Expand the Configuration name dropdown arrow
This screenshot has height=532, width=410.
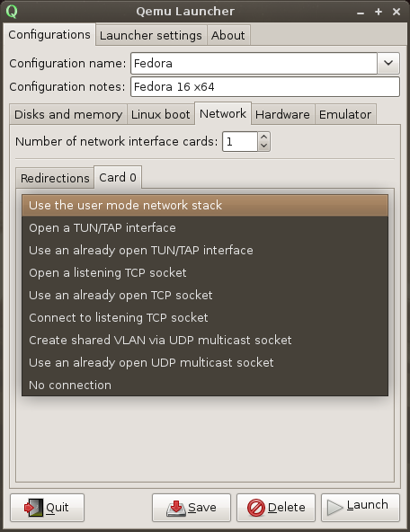click(x=388, y=63)
